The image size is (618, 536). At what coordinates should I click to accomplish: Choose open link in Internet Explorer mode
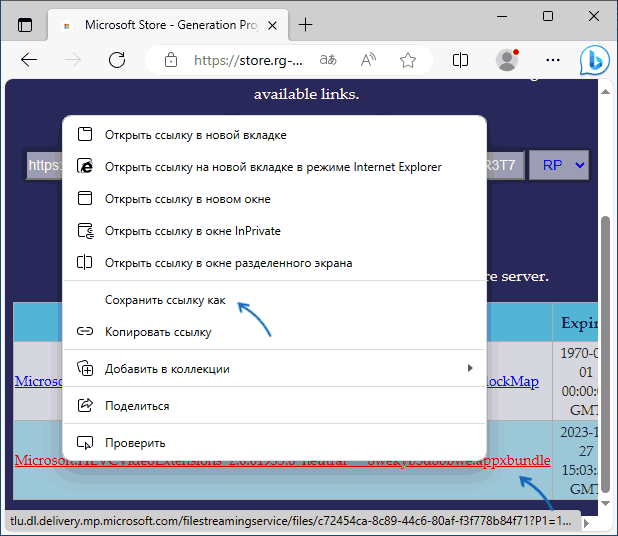click(x=275, y=167)
